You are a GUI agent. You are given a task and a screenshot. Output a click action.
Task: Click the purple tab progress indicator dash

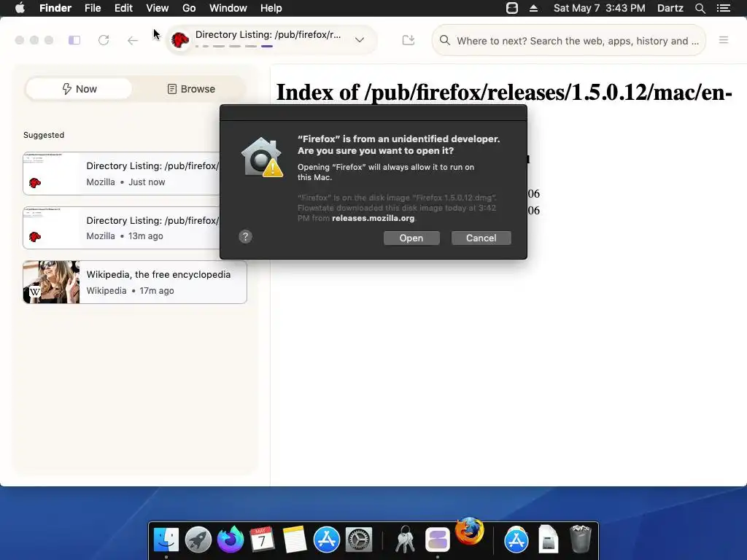coord(267,46)
